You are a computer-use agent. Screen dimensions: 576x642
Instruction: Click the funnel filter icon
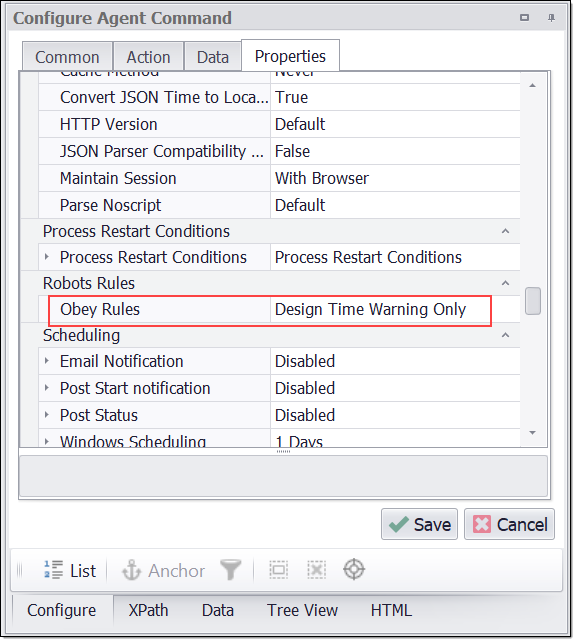[x=230, y=570]
